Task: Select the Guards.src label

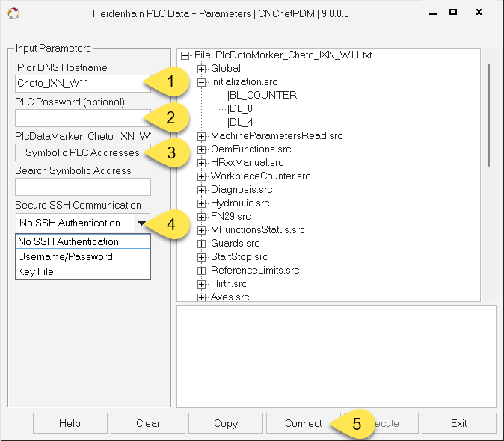Action: (x=235, y=244)
